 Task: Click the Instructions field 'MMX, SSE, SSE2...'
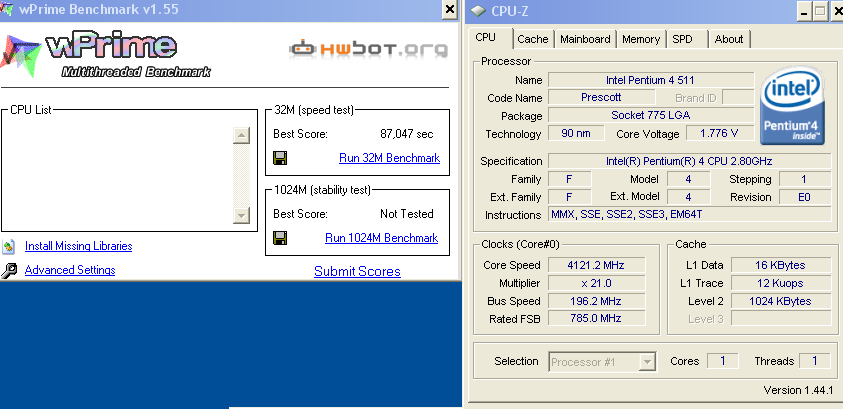(689, 214)
